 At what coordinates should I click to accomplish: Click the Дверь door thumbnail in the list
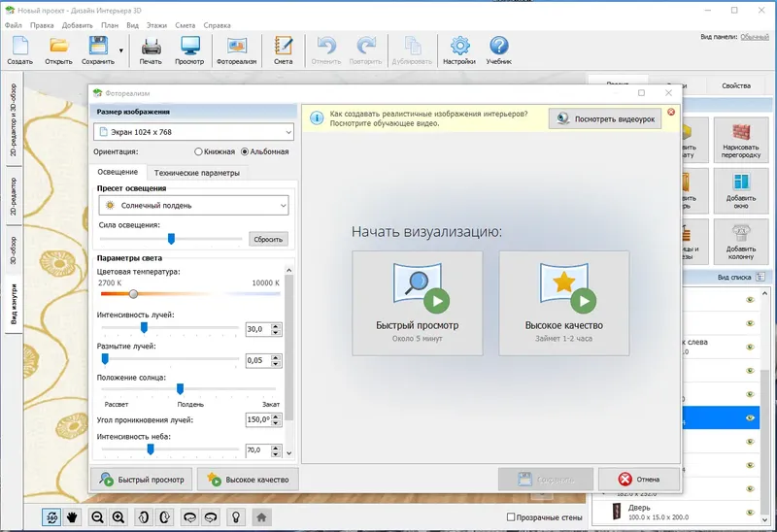pyautogui.click(x=617, y=512)
